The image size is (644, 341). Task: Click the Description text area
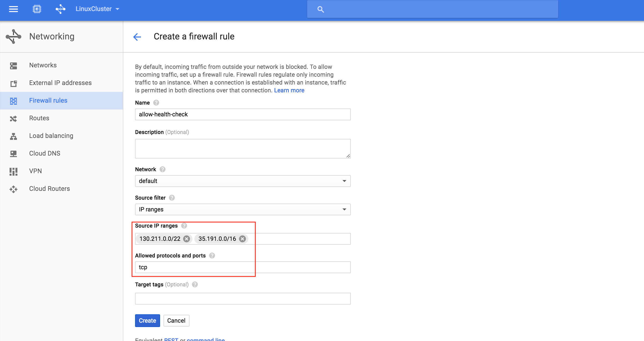click(242, 149)
